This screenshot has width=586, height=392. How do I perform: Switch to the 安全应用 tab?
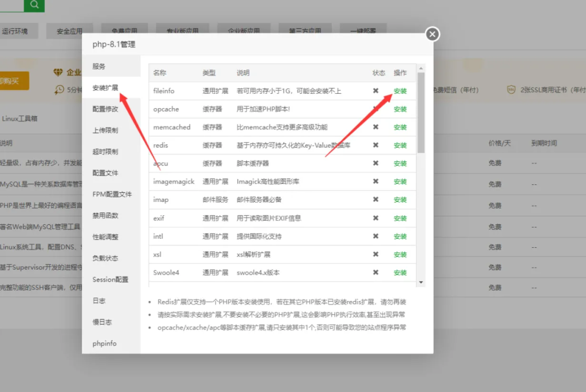pyautogui.click(x=69, y=31)
